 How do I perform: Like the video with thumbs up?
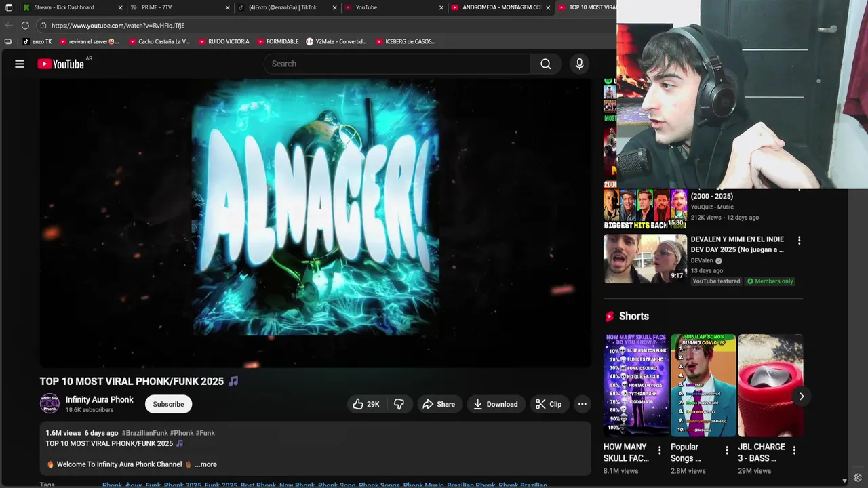coord(366,404)
